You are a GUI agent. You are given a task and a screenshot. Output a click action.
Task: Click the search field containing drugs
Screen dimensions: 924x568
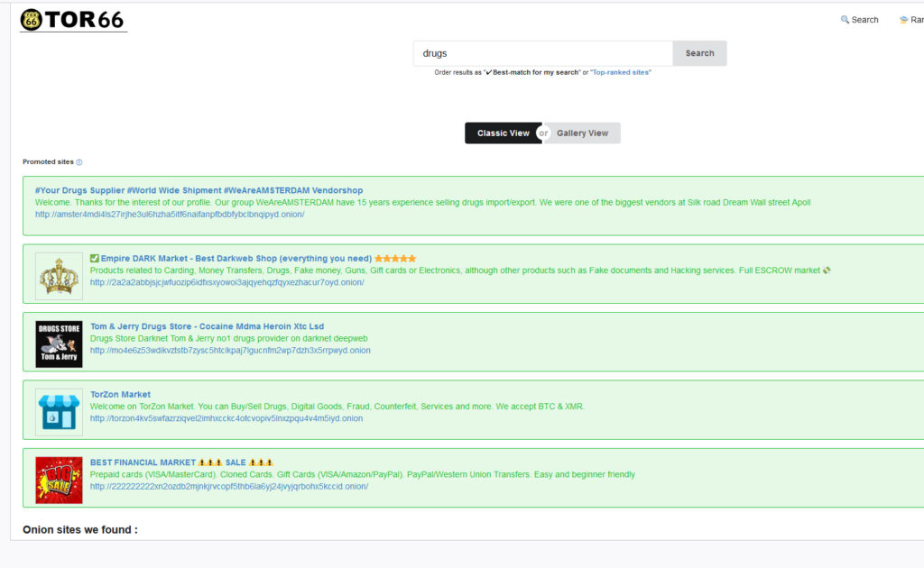[x=541, y=52]
